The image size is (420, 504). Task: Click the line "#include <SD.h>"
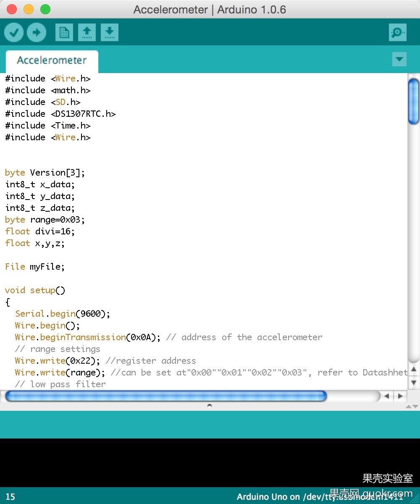point(43,102)
